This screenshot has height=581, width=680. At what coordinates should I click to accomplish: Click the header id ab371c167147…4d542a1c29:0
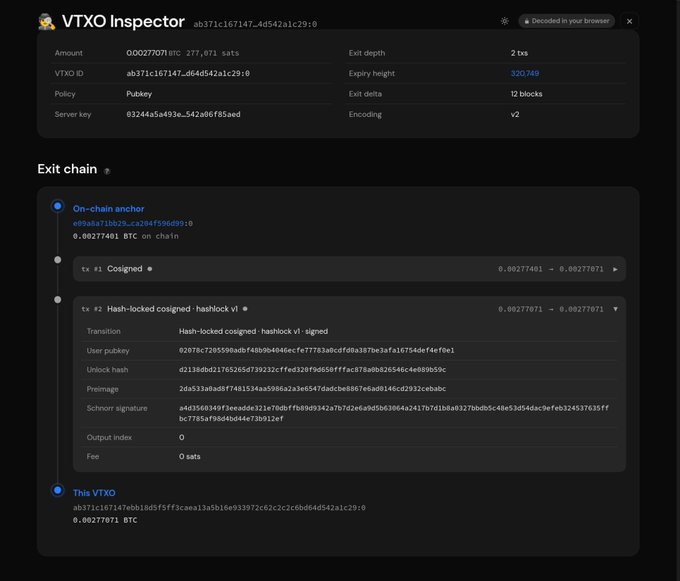255,24
